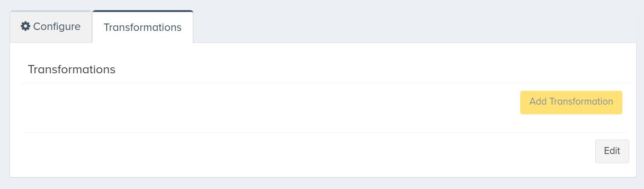Click the Edit button
The height and width of the screenshot is (189, 644).
612,151
